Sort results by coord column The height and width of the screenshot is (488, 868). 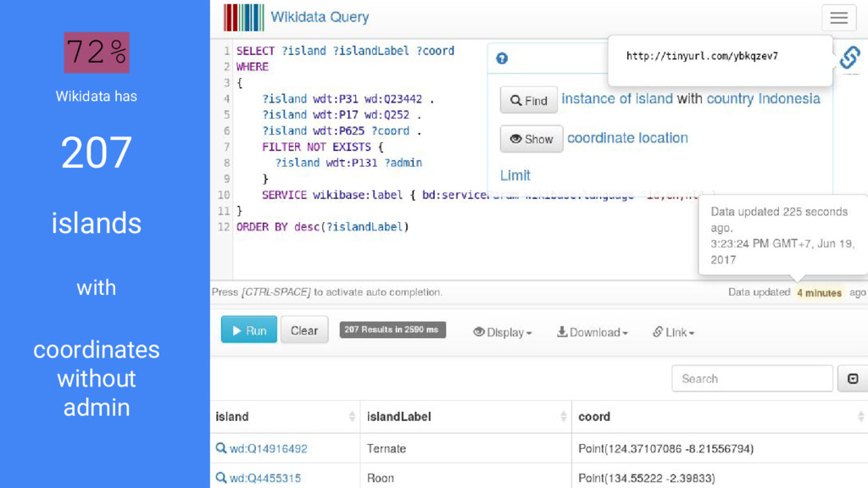[x=720, y=417]
